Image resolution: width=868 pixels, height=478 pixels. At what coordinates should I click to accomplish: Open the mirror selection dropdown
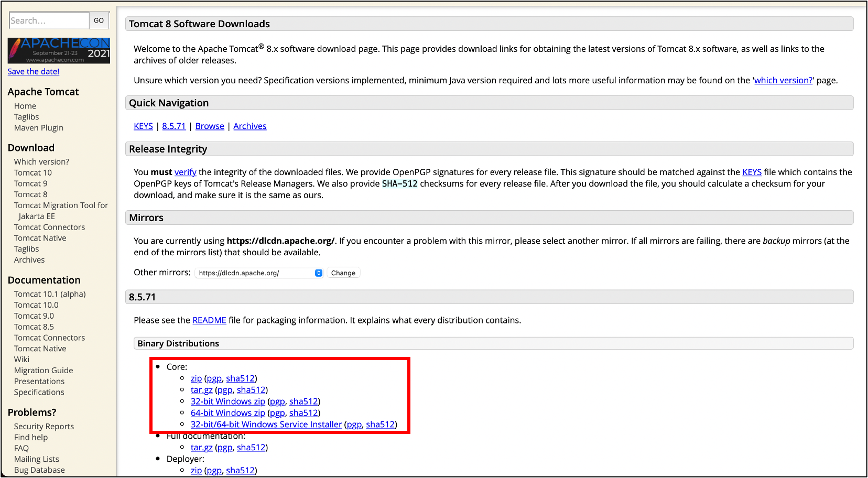coord(259,273)
